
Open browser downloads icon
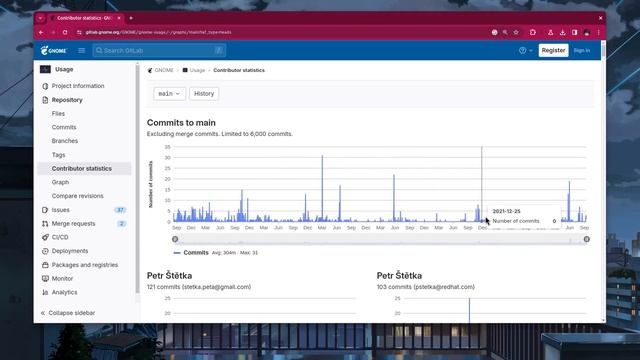pyautogui.click(x=562, y=32)
